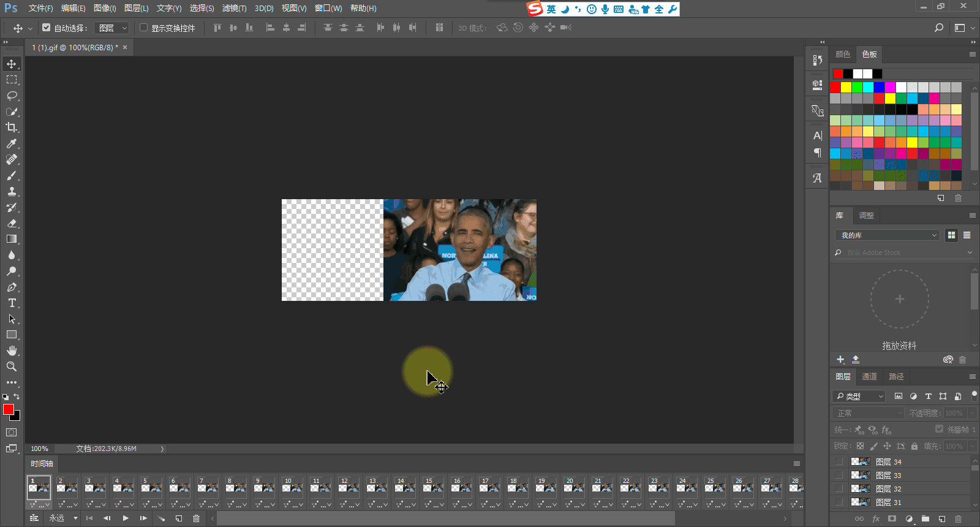Open the 图层 auto-select target dropdown
980x527 pixels.
coord(111,28)
